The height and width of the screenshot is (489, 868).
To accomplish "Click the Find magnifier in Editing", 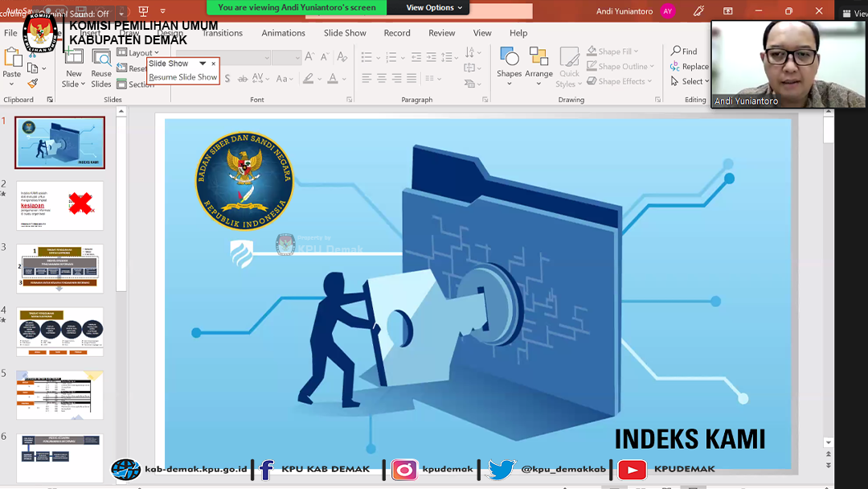I will [684, 51].
